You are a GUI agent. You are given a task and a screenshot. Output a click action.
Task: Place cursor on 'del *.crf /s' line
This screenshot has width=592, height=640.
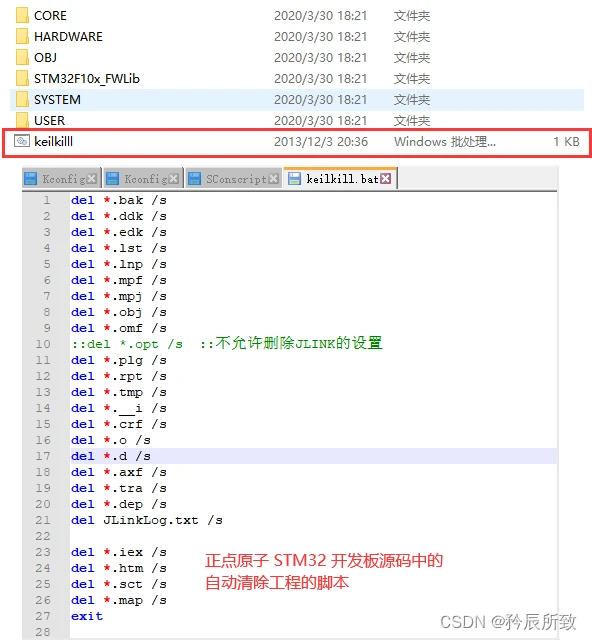click(119, 424)
